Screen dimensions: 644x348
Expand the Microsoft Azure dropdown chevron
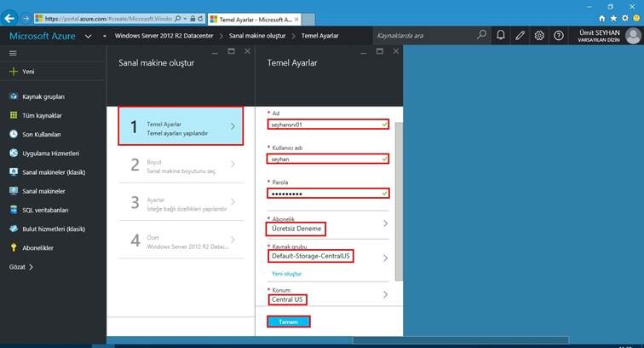pos(89,36)
